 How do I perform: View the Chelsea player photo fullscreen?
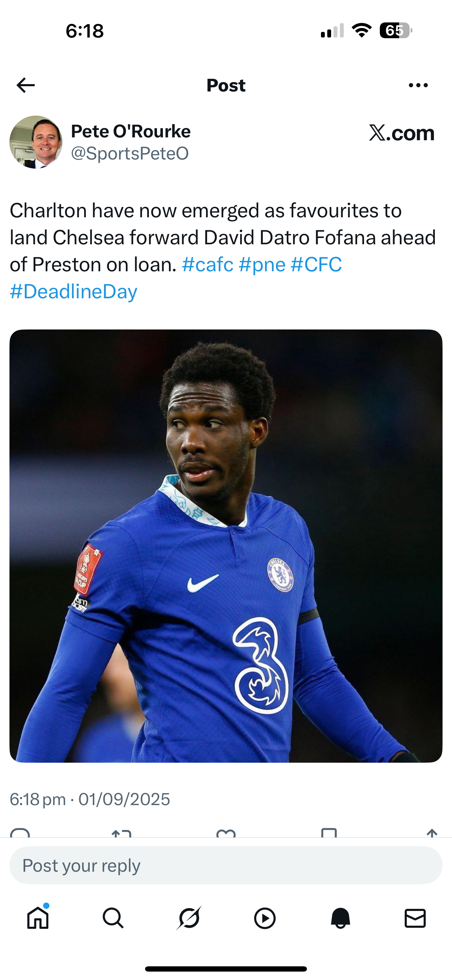point(226,546)
